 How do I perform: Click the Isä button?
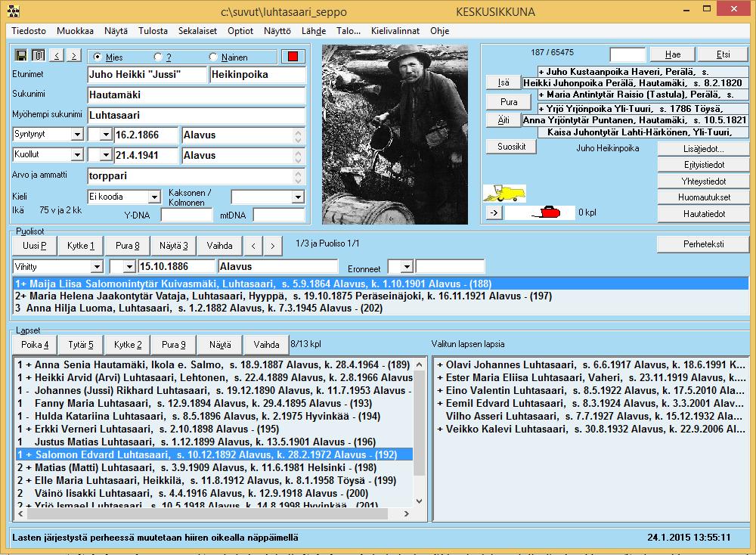tap(503, 82)
